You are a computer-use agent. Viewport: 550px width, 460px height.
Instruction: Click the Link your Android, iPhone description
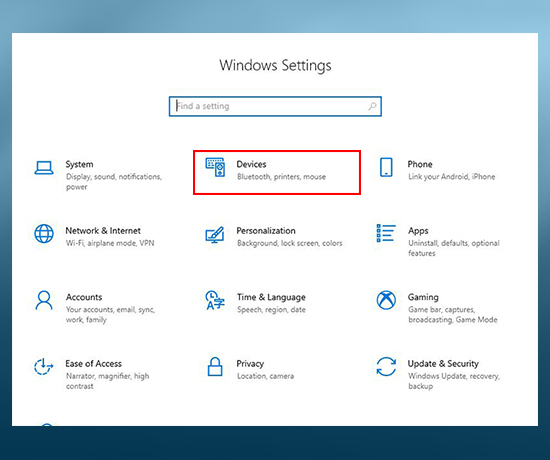(x=452, y=176)
